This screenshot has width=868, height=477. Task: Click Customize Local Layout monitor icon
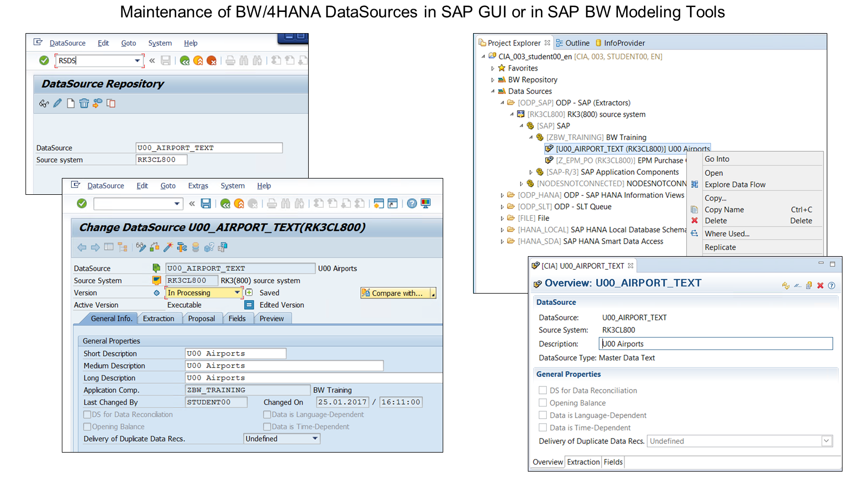point(426,203)
